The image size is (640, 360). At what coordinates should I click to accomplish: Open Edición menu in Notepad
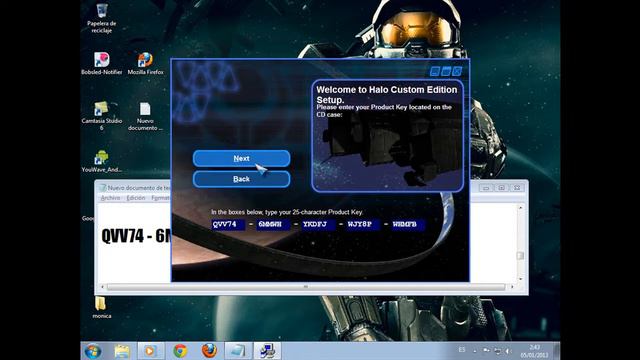(136, 198)
